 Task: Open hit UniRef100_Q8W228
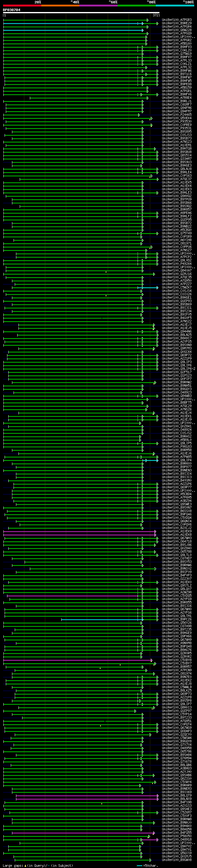pyautogui.click(x=177, y=30)
